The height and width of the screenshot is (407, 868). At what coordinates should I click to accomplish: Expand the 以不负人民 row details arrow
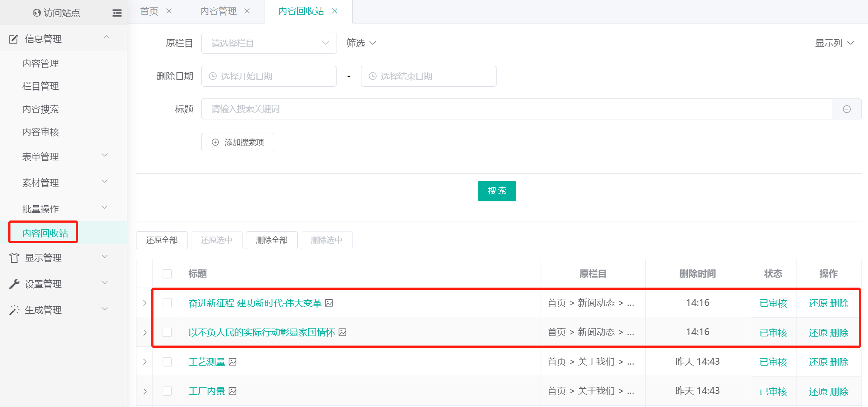pyautogui.click(x=145, y=332)
